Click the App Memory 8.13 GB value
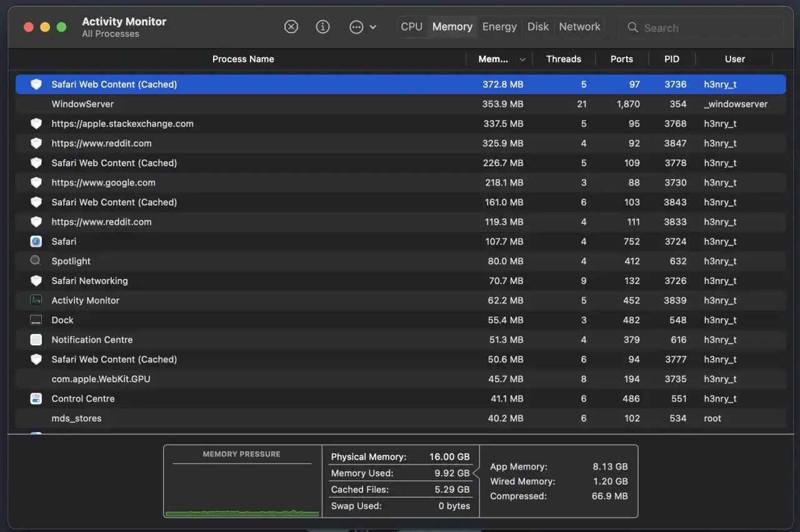This screenshot has width=800, height=532. click(610, 466)
